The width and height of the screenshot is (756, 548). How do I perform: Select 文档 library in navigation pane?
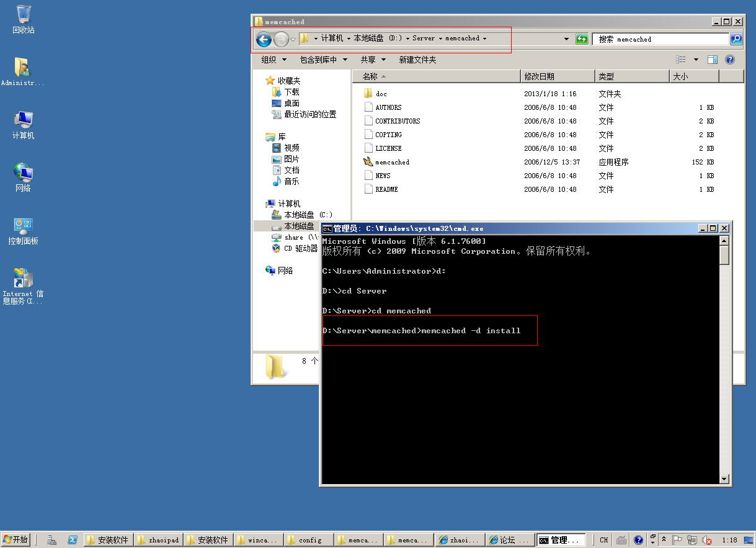(x=291, y=170)
